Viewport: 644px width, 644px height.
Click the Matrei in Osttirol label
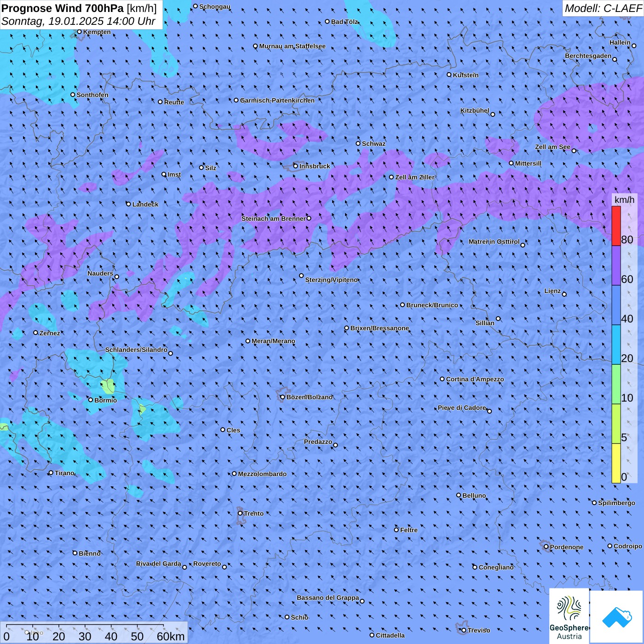point(494,241)
